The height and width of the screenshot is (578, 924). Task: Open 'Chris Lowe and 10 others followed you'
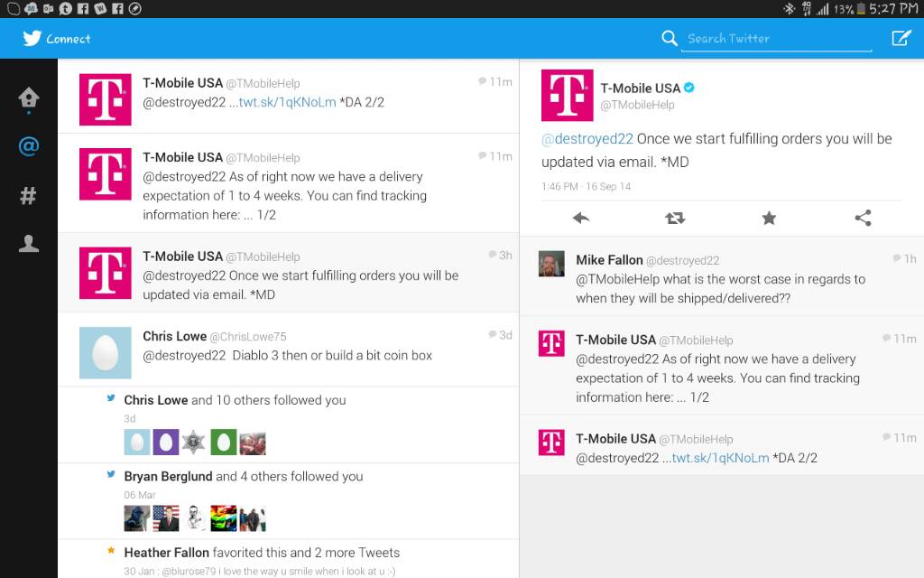tap(288, 424)
